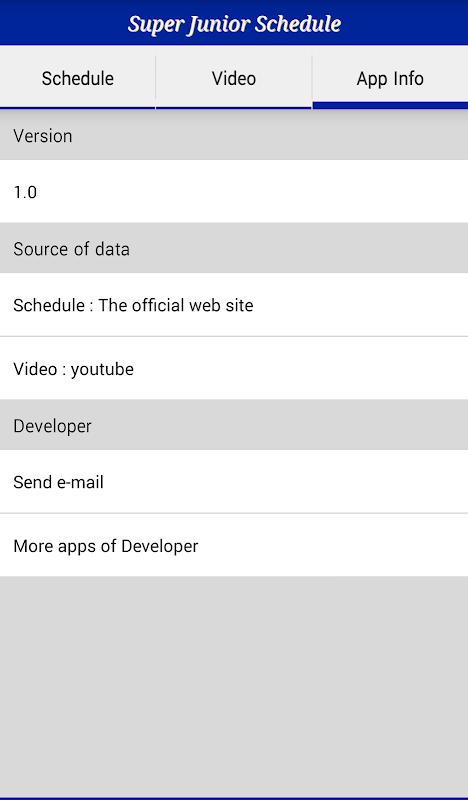The width and height of the screenshot is (468, 800).
Task: Click the text "The official web site"
Action: pos(176,305)
